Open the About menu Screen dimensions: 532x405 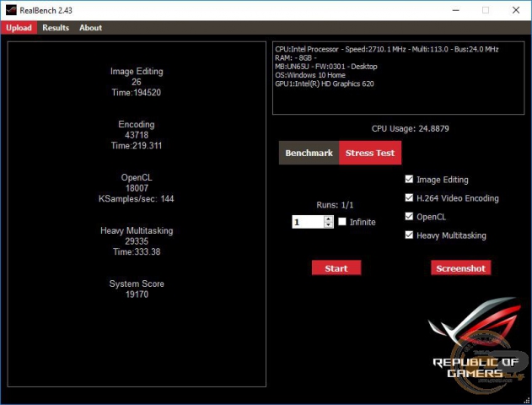coord(90,28)
